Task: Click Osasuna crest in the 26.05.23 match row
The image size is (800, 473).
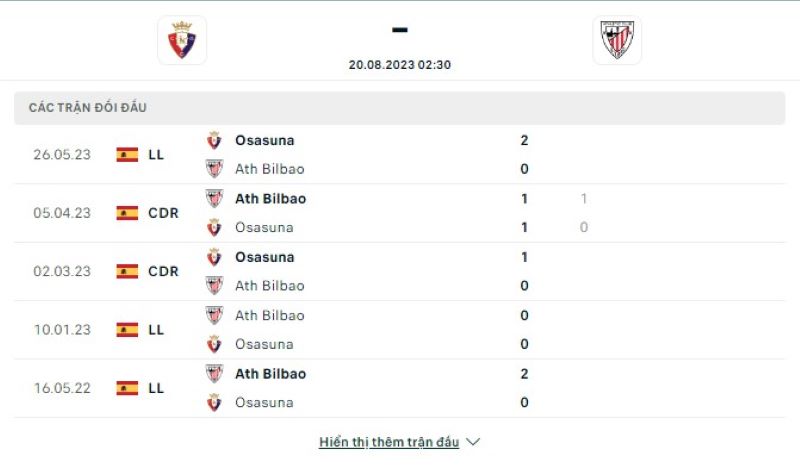Action: (214, 141)
